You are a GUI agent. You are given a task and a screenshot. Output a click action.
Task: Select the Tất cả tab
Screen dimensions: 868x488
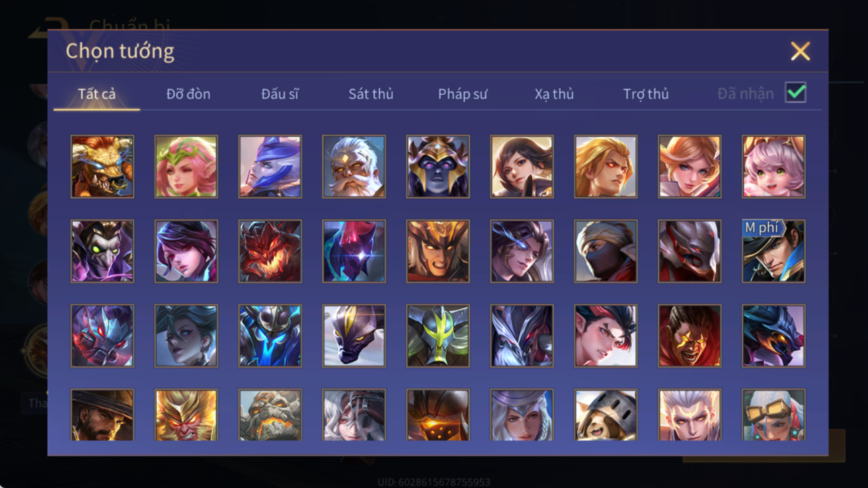pyautogui.click(x=97, y=94)
